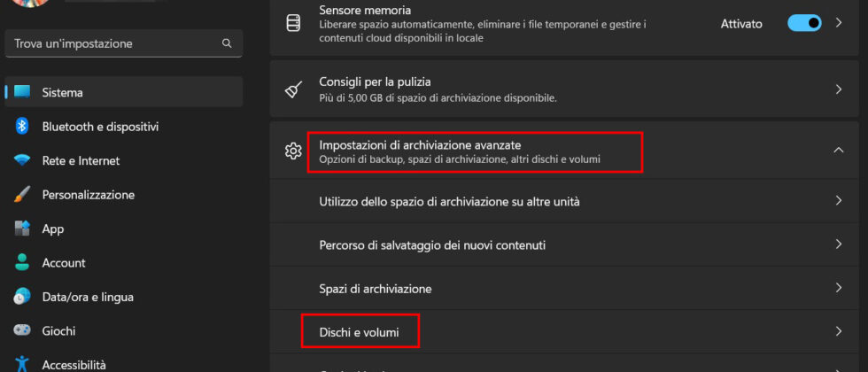This screenshot has height=372, width=868.
Task: Open Sensore memoria details chevron
Action: point(838,24)
